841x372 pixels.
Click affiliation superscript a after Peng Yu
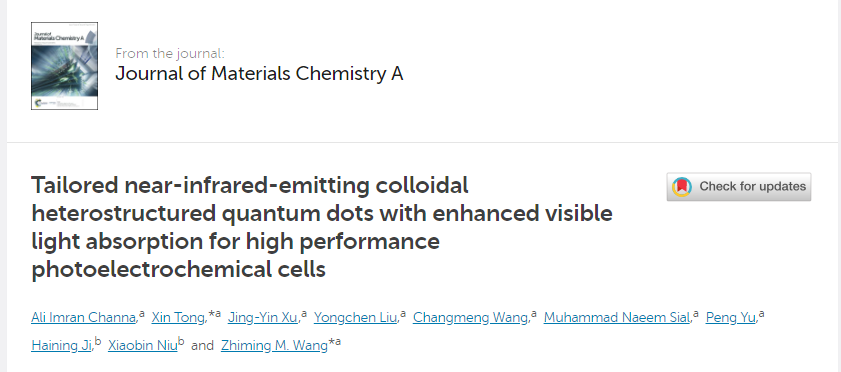coord(761,315)
